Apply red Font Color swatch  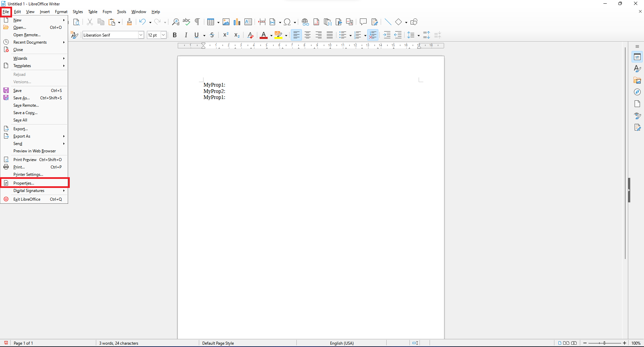(x=264, y=35)
